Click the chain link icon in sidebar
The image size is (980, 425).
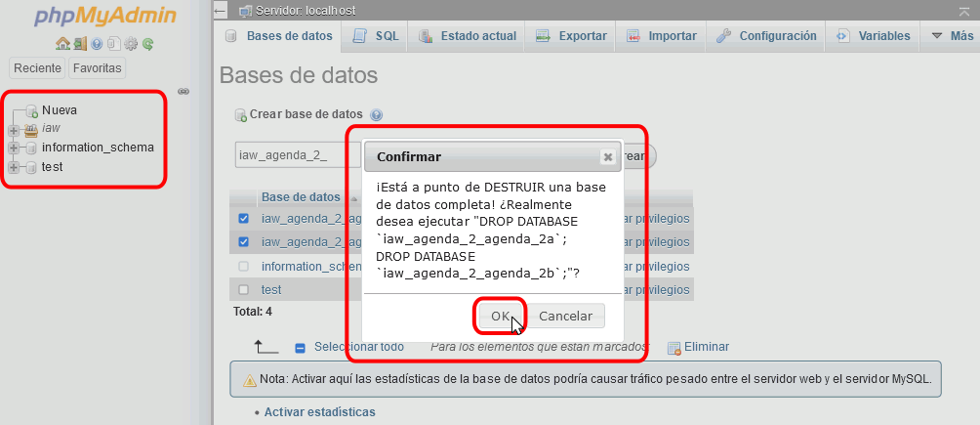(184, 92)
